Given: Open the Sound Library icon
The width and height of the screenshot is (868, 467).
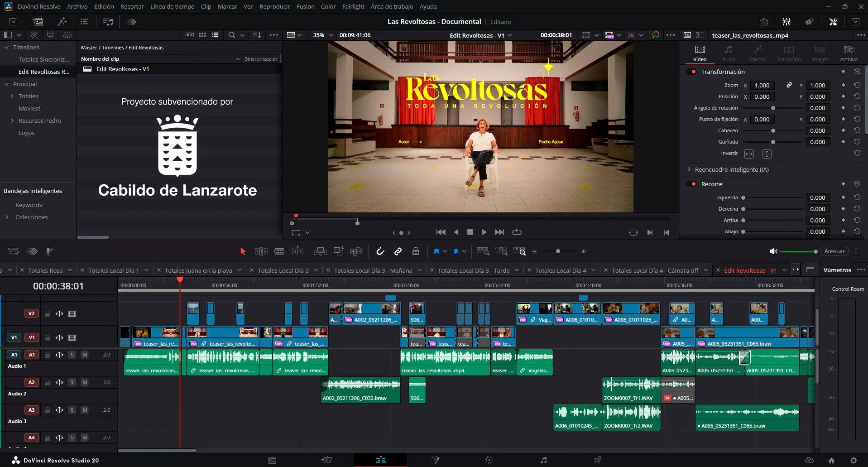Looking at the screenshot, I should click(108, 22).
